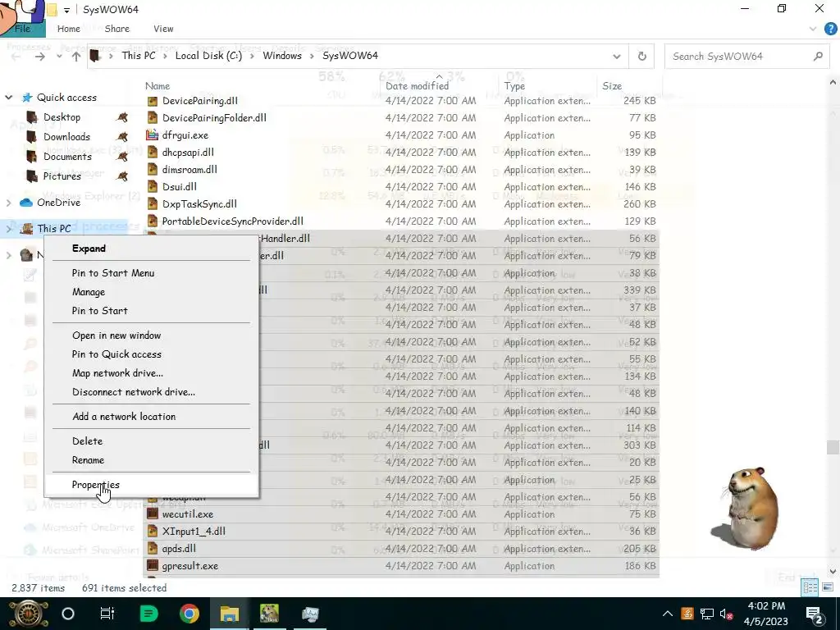Sort by the Name column header

coord(157,85)
